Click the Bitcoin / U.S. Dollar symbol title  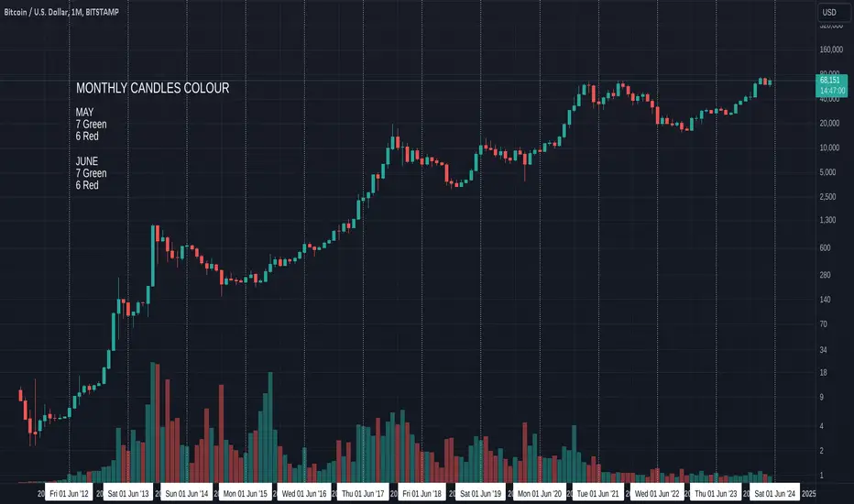pyautogui.click(x=61, y=12)
